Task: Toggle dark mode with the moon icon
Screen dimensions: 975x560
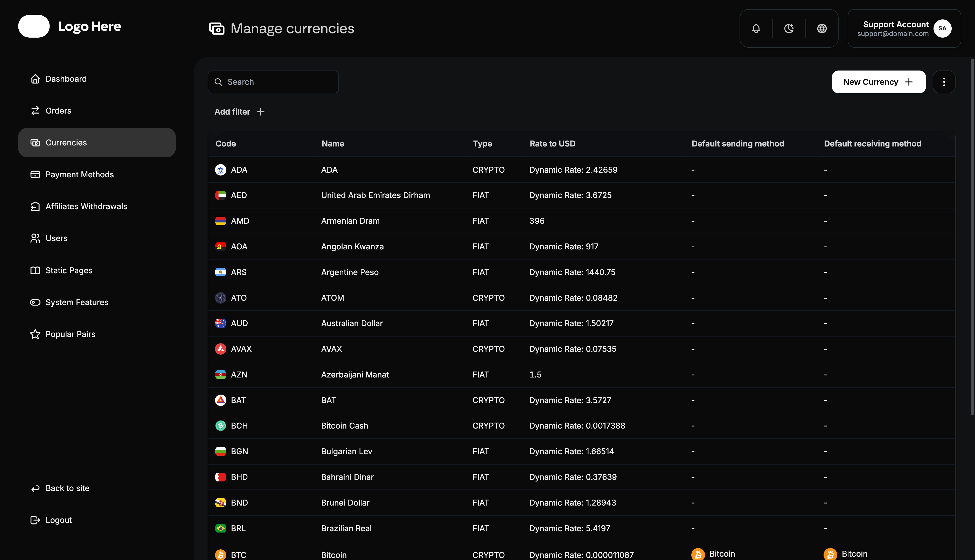Action: point(789,28)
